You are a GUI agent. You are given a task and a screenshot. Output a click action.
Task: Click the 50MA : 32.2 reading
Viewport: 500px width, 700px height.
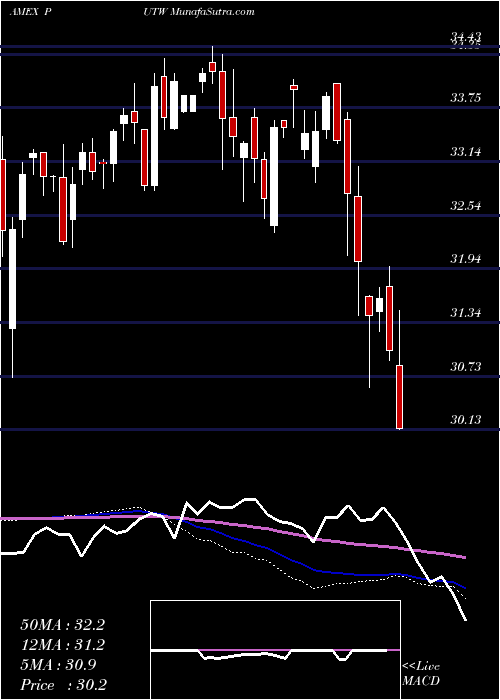(62, 625)
